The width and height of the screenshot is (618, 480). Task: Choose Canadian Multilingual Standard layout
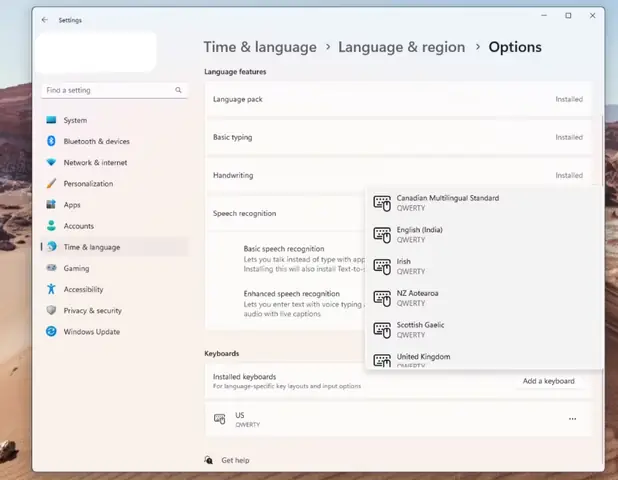[484, 203]
